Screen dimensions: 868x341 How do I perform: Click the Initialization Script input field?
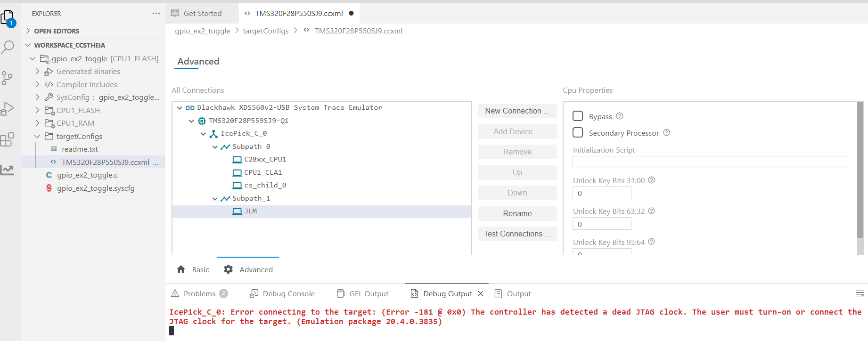tap(710, 162)
